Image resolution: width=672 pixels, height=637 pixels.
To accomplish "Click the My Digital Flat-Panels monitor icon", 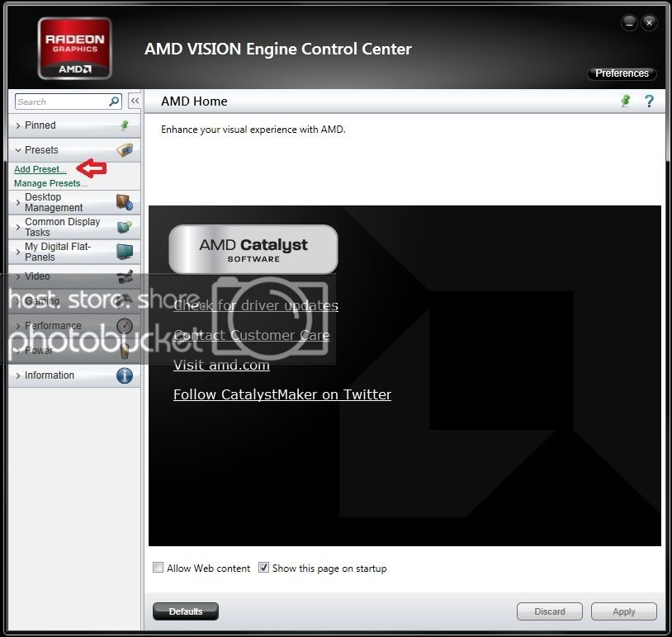I will pos(125,252).
